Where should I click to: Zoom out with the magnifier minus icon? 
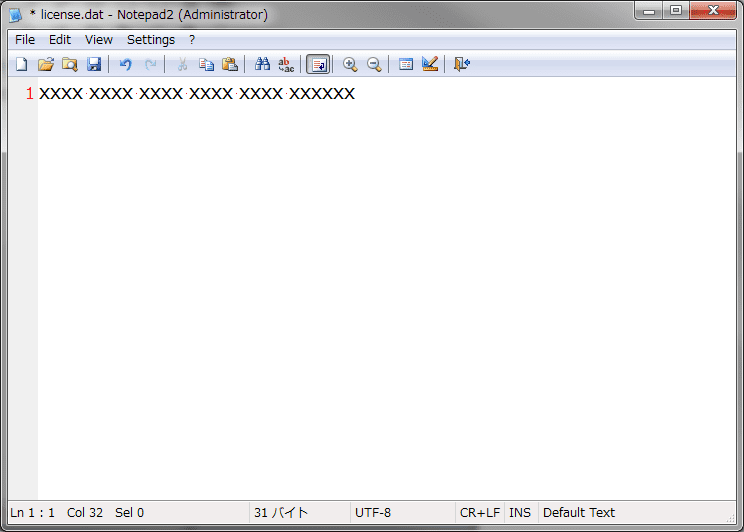(x=374, y=64)
